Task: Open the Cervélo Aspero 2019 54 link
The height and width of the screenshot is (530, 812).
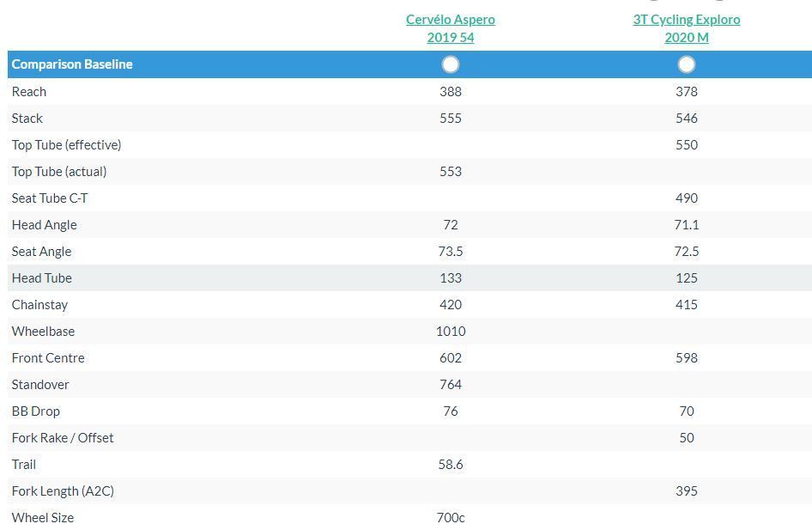Action: point(450,28)
